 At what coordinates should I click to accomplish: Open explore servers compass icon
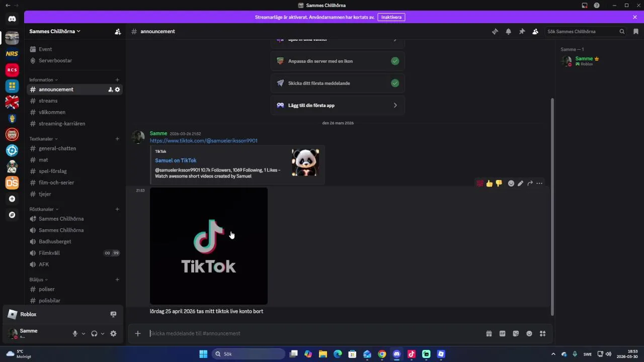click(x=12, y=215)
